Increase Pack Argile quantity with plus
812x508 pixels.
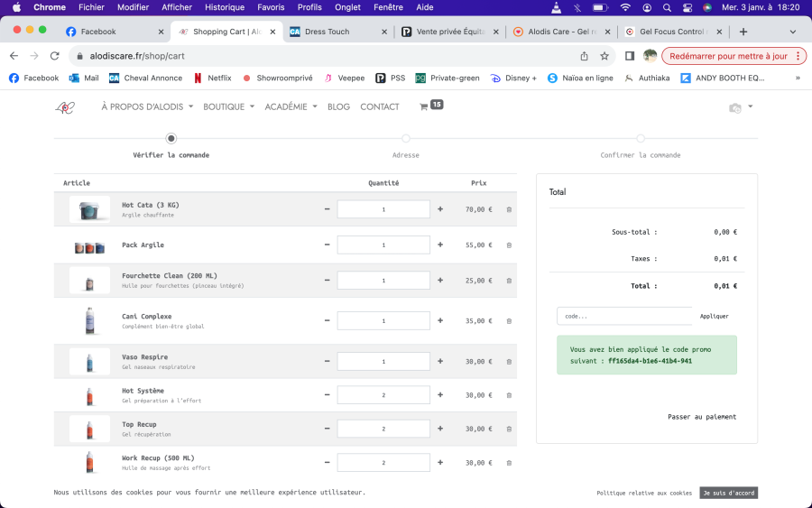pyautogui.click(x=440, y=245)
